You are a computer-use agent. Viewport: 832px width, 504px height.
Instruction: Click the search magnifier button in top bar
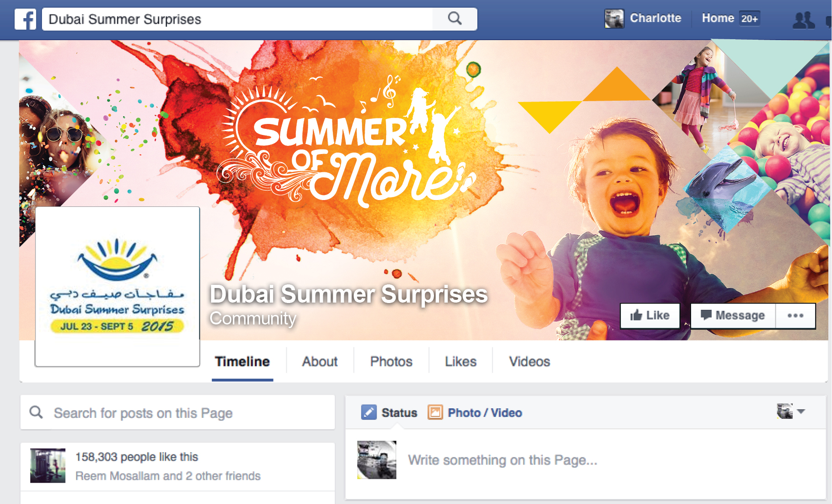click(x=455, y=19)
